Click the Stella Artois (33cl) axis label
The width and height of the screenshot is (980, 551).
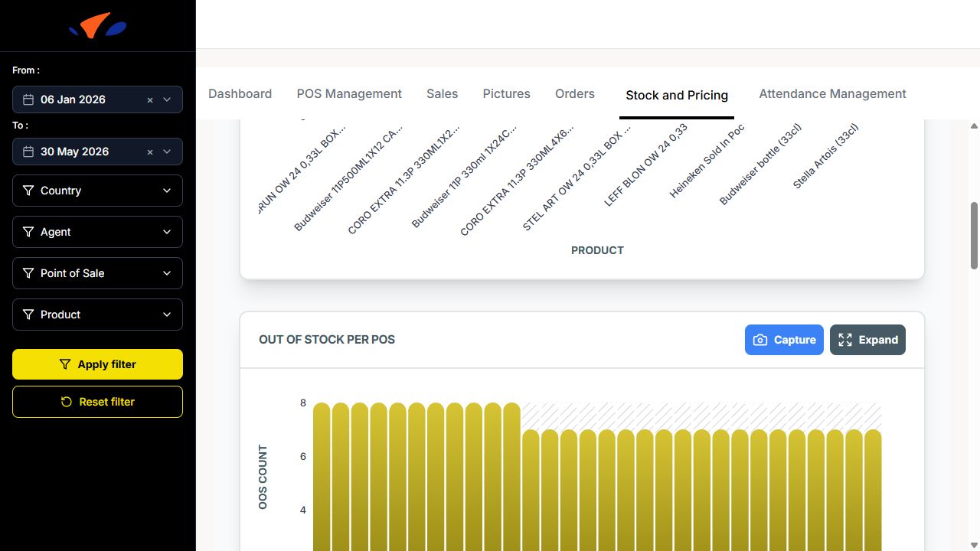(825, 156)
